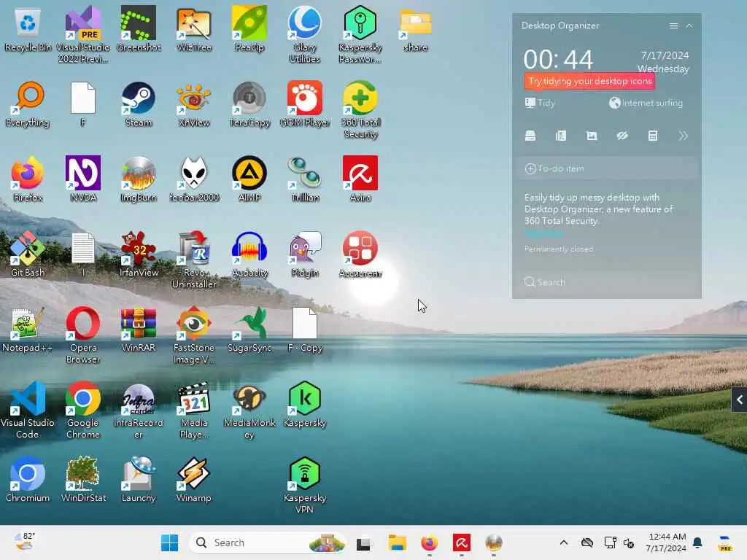747x560 pixels.
Task: Select the 360 Total Security shortcut
Action: point(360,109)
